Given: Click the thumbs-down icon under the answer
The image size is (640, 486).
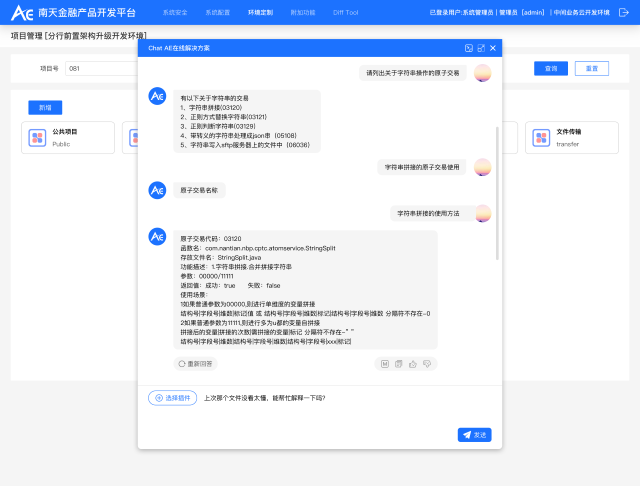Looking at the screenshot, I should (427, 364).
